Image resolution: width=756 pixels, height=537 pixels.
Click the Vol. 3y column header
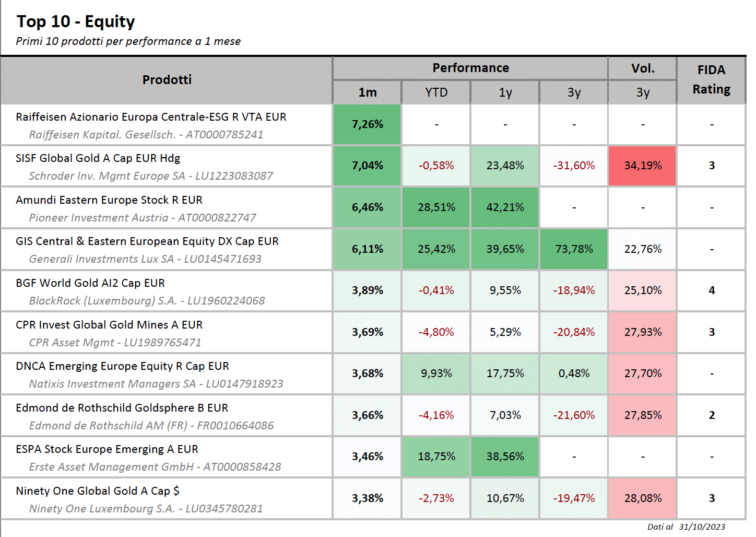click(642, 80)
